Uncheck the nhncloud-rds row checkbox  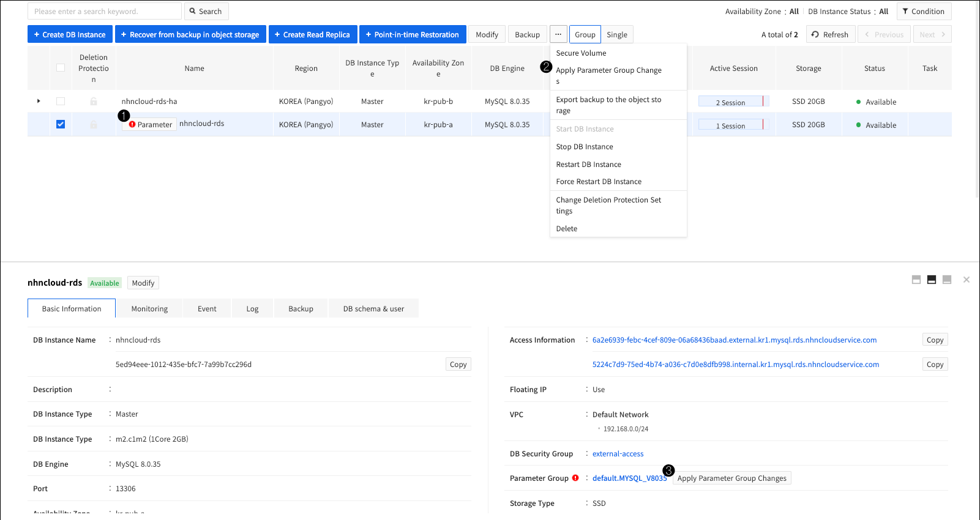pyautogui.click(x=61, y=124)
